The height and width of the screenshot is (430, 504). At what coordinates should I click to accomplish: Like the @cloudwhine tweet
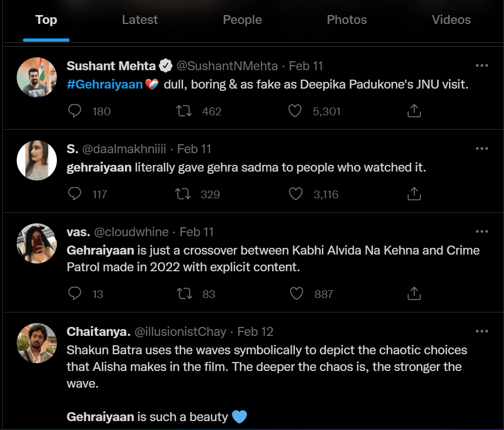(297, 294)
